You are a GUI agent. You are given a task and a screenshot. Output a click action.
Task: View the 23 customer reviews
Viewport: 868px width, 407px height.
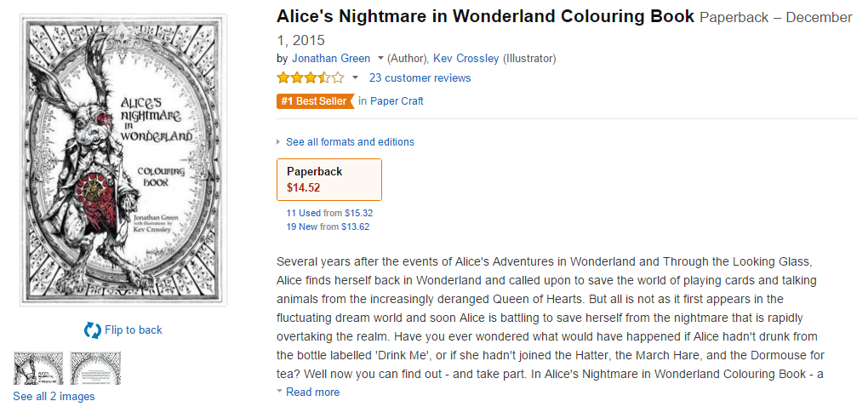tap(420, 78)
